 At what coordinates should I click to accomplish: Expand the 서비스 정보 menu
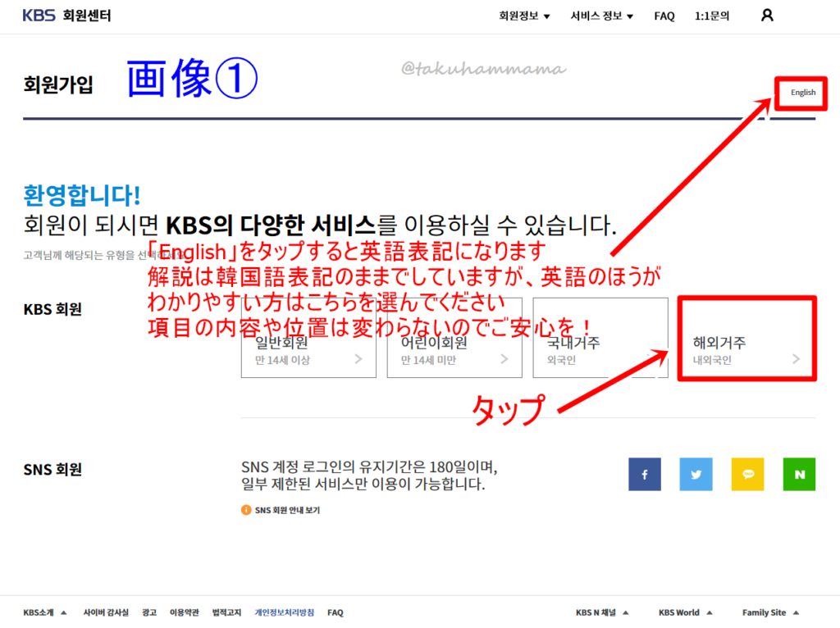(x=601, y=16)
